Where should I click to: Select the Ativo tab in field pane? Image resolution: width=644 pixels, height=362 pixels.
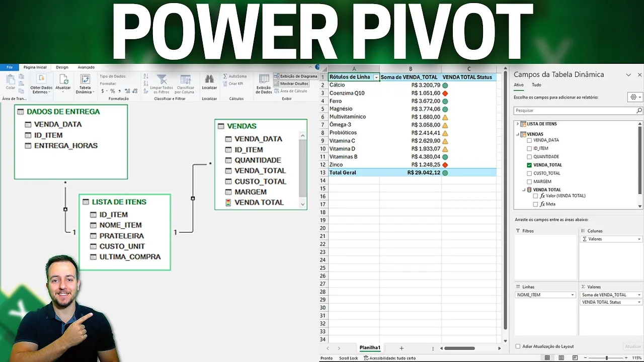click(519, 85)
